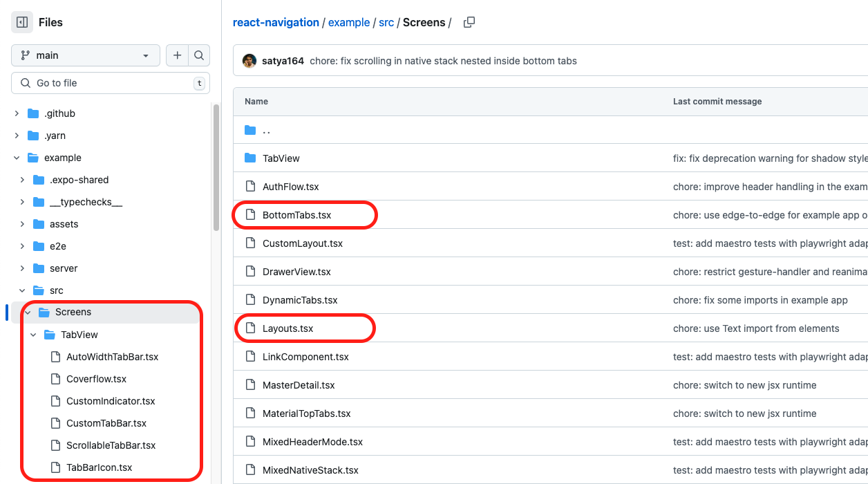Expand the e2e folder chevron
This screenshot has width=868, height=484.
pyautogui.click(x=22, y=246)
